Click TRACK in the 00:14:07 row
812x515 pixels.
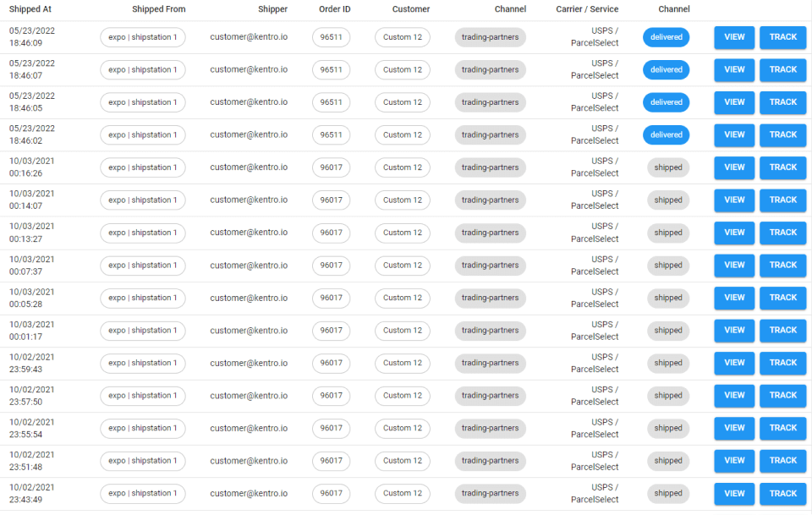782,200
